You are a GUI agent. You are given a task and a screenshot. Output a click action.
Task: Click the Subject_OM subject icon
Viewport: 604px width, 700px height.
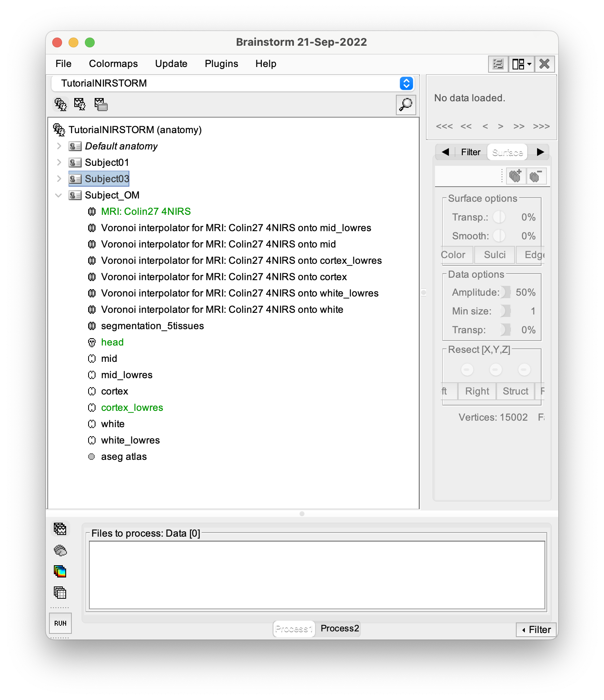pos(75,195)
